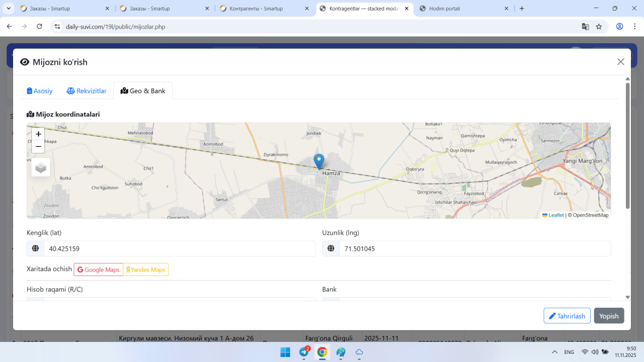The height and width of the screenshot is (362, 644).
Task: Click the Yopish button
Action: [x=609, y=316]
